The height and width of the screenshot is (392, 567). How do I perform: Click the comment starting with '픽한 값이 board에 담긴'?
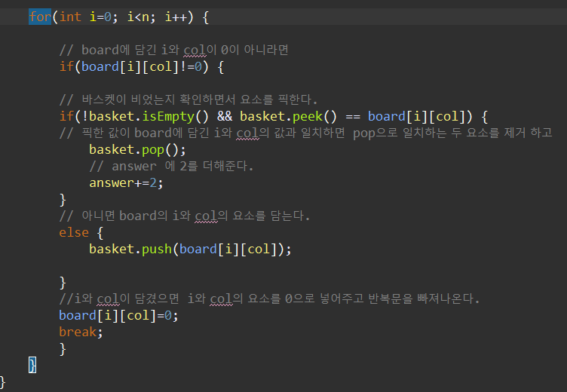tap(306, 133)
